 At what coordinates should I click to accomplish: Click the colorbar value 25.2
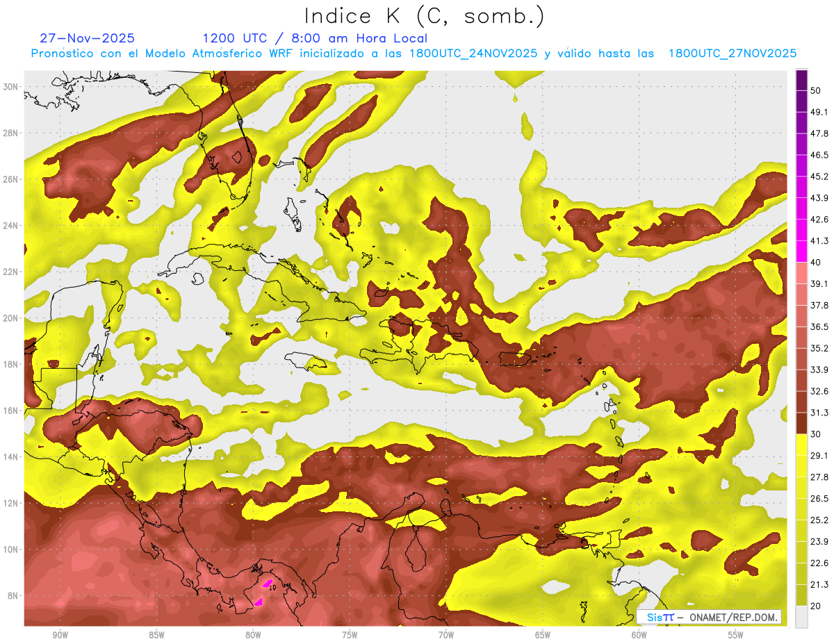pyautogui.click(x=819, y=520)
